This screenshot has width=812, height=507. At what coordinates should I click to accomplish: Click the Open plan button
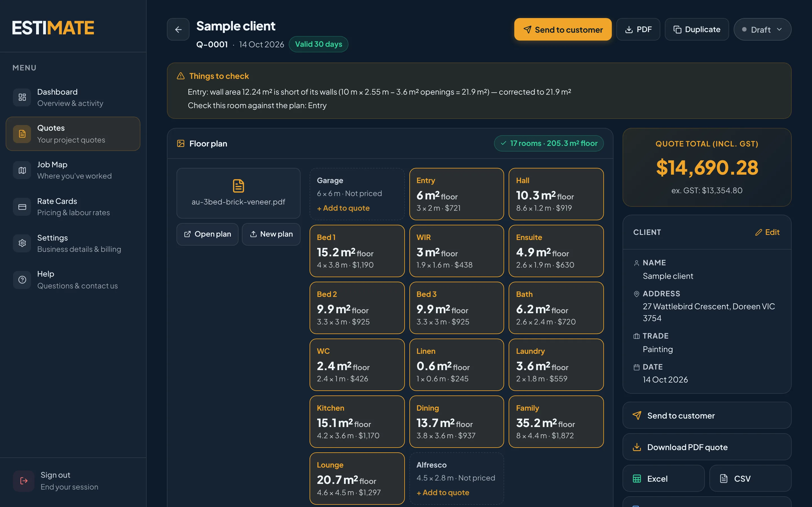[x=207, y=234]
